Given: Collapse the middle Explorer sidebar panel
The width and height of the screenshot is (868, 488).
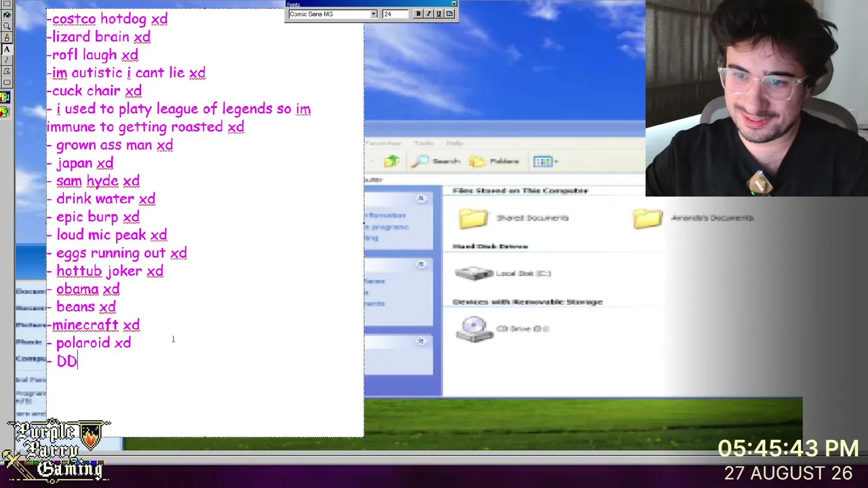Looking at the screenshot, I should pyautogui.click(x=421, y=264).
